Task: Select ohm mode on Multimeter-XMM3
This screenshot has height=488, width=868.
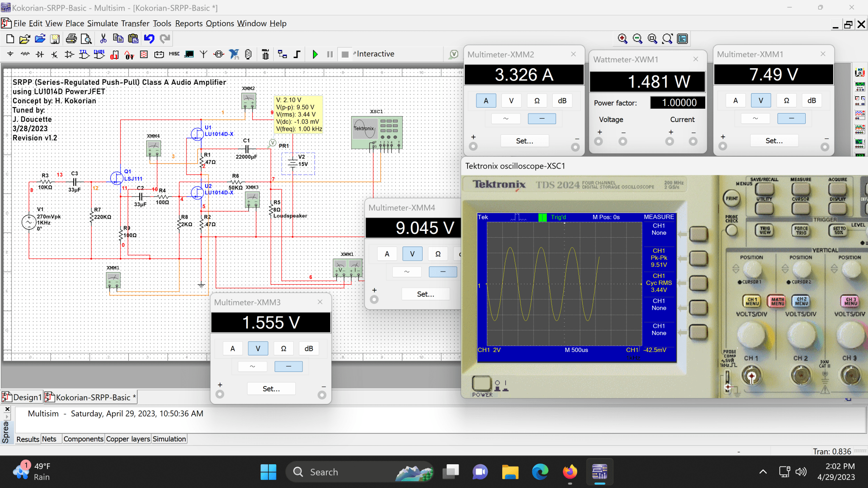Action: [283, 349]
